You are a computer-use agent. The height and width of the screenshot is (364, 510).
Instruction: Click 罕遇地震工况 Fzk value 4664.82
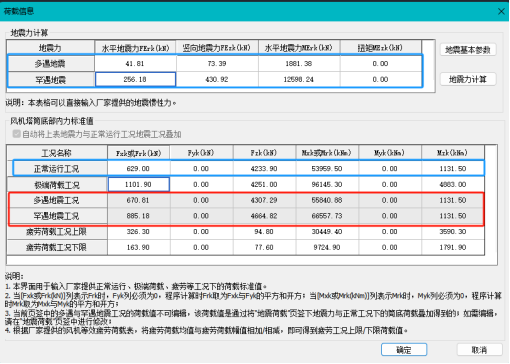click(x=264, y=216)
